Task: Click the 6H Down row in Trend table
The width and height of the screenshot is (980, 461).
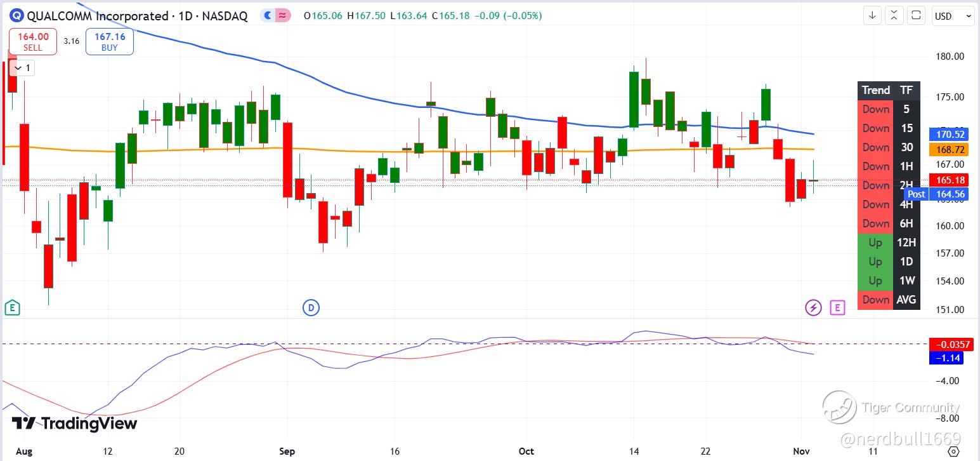Action: (x=889, y=224)
